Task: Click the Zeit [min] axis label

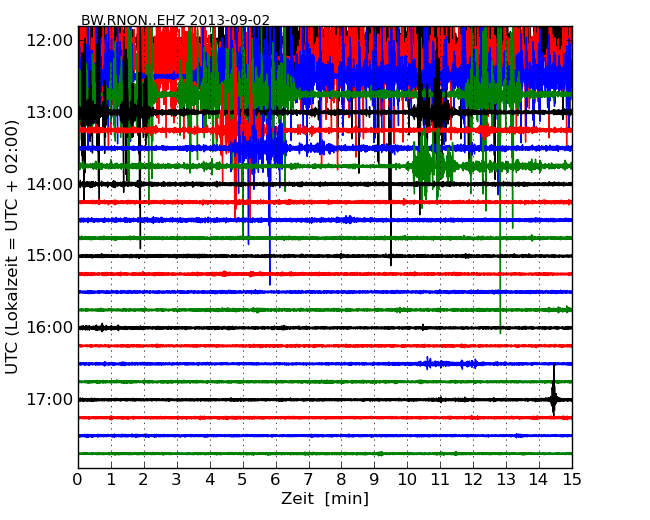Action: 325,498
